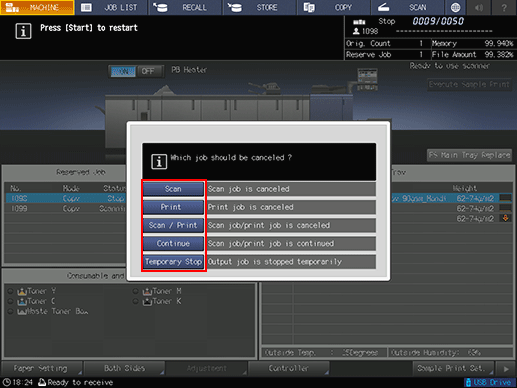Viewport: 517px width, 388px height.
Task: Switch to the JOB LIST tab
Action: pyautogui.click(x=111, y=7)
